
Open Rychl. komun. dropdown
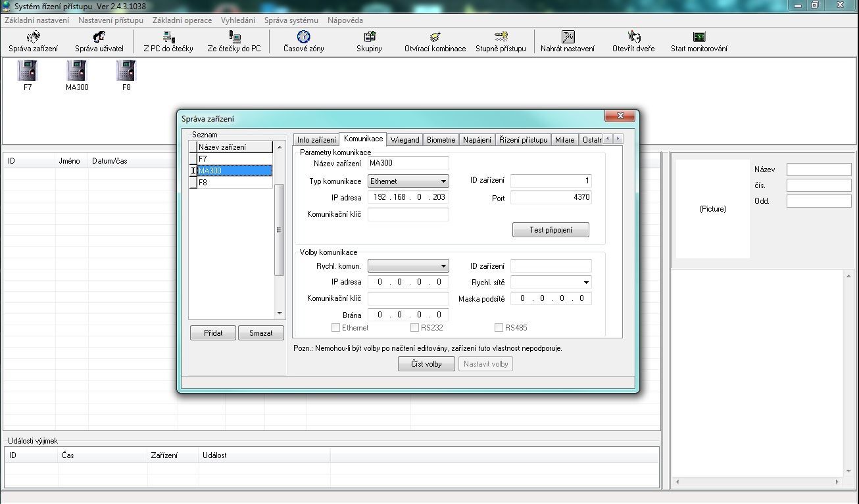[408, 266]
